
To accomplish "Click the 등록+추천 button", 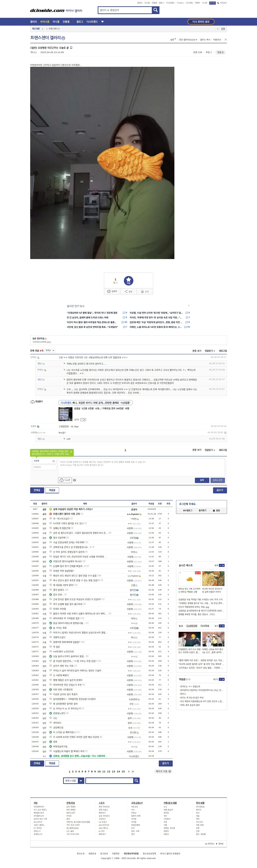I will click(x=217, y=480).
